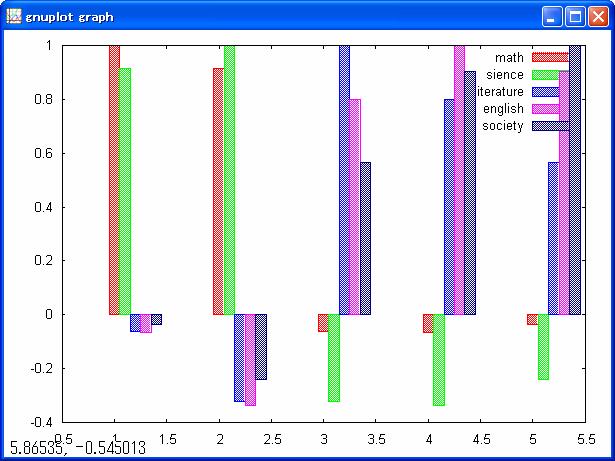Click the green sience legend swatch
Image resolution: width=615 pixels, height=461 pixels.
coord(549,75)
